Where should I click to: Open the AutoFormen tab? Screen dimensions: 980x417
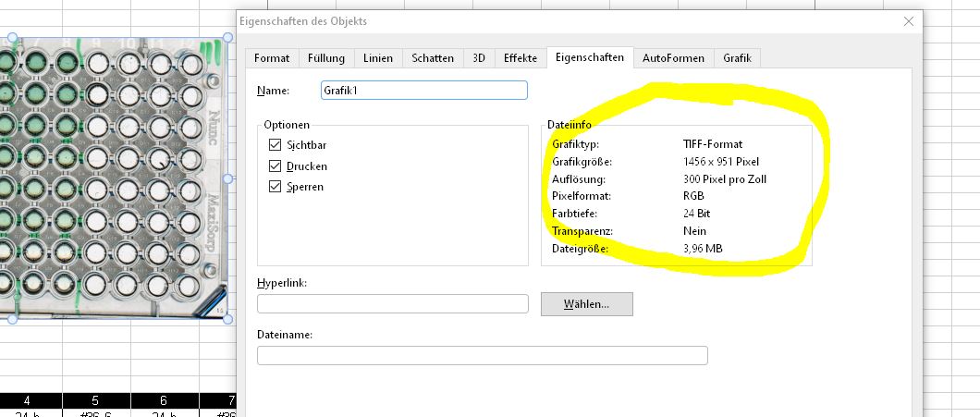coord(673,58)
